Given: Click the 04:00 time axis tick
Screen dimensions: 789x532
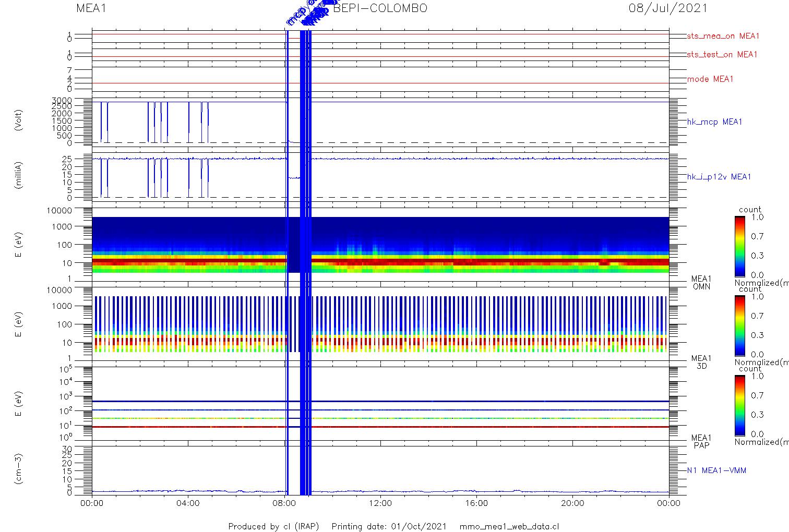Looking at the screenshot, I should (188, 503).
